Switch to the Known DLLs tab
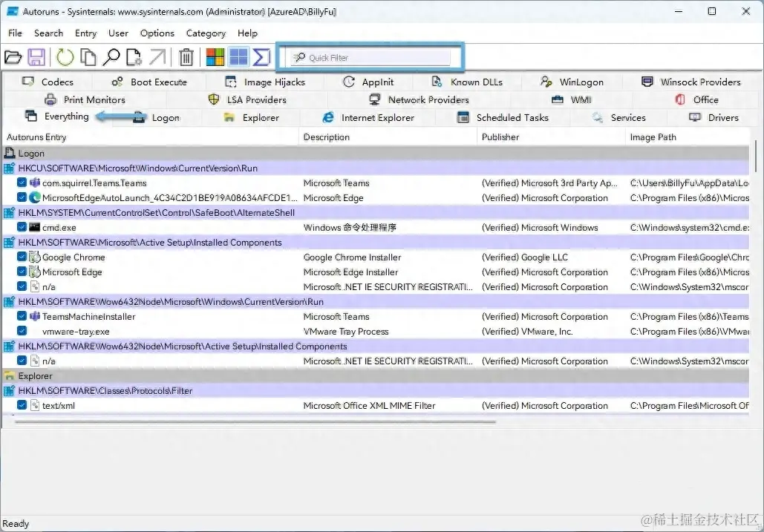764x532 pixels. 467,82
